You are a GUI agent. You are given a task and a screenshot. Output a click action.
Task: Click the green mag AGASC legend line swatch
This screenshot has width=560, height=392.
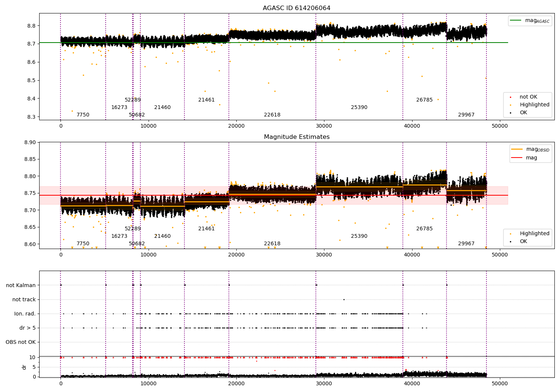[516, 21]
